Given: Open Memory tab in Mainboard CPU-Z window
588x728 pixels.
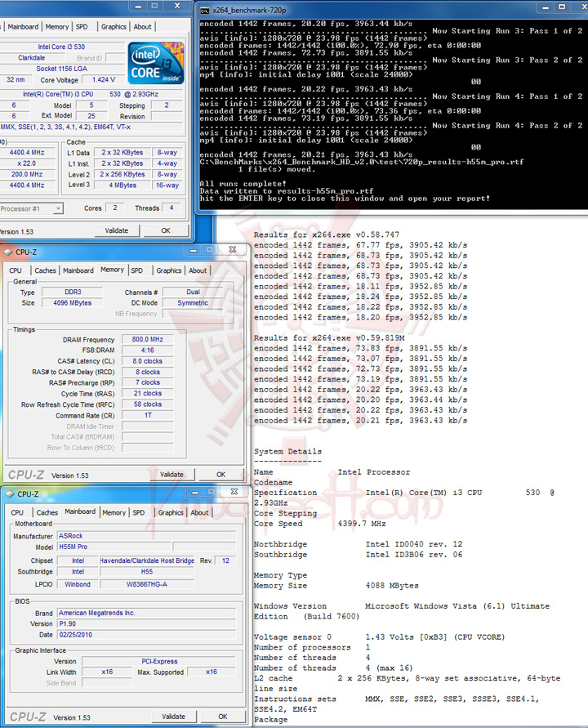Looking at the screenshot, I should pyautogui.click(x=114, y=512).
